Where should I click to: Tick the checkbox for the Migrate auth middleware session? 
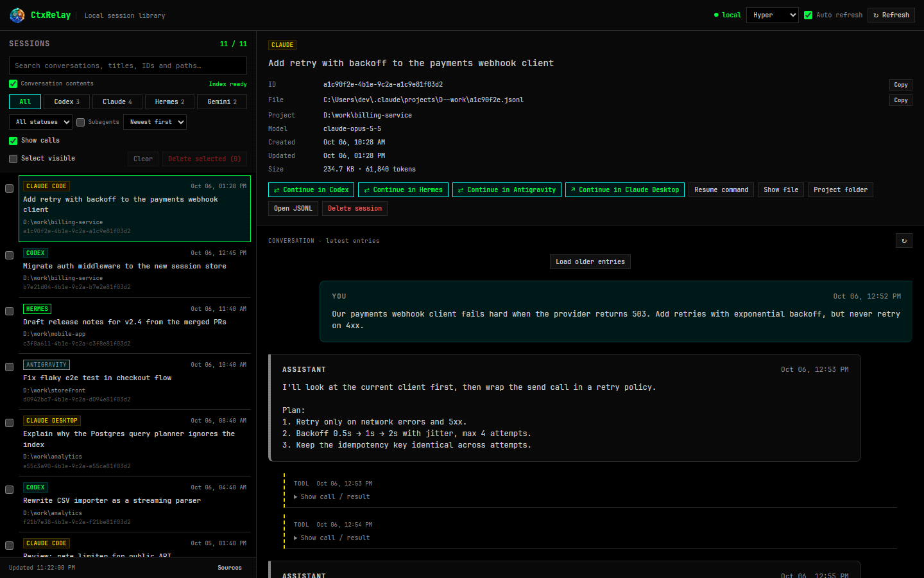[x=9, y=255]
